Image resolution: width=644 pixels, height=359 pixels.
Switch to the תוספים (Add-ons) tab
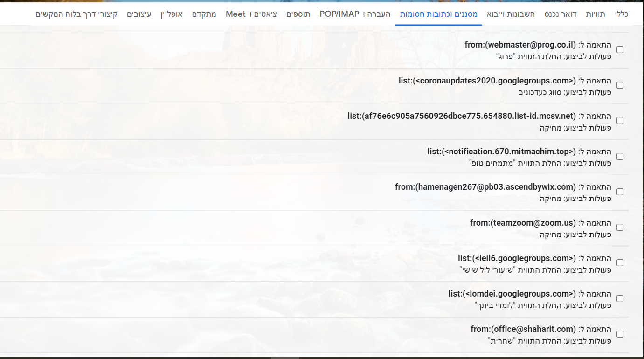tap(298, 14)
